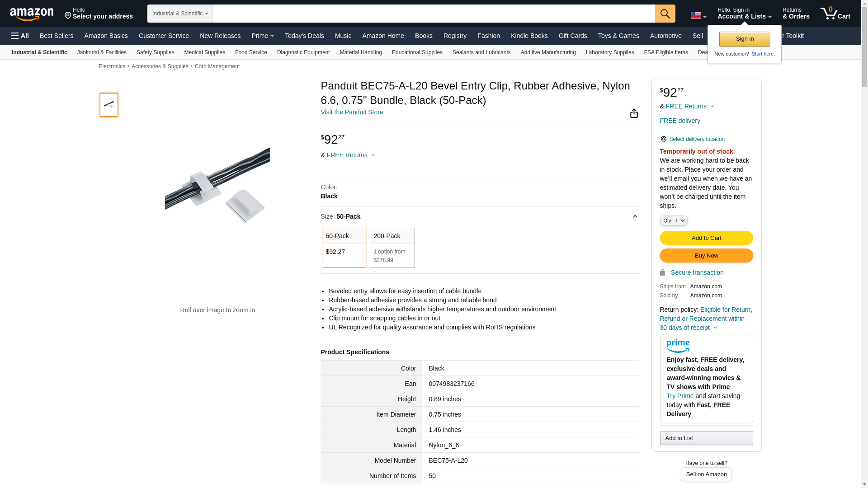Visit the Panduit Store link

pyautogui.click(x=352, y=112)
